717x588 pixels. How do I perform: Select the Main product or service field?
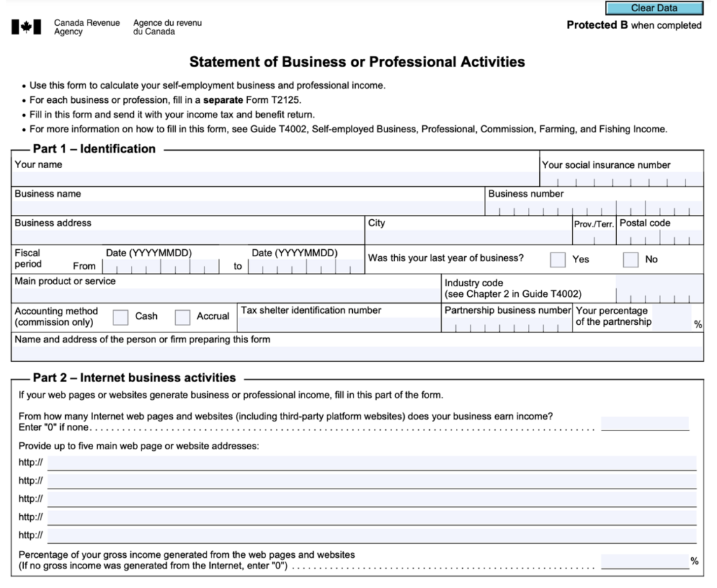point(226,295)
